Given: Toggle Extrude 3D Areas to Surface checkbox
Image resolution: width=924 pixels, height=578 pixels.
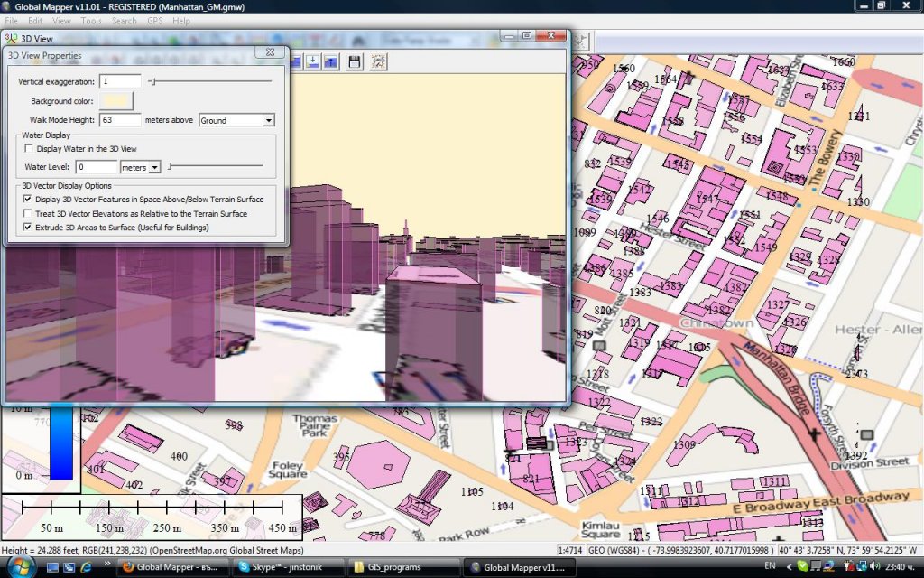Looking at the screenshot, I should pyautogui.click(x=29, y=228).
